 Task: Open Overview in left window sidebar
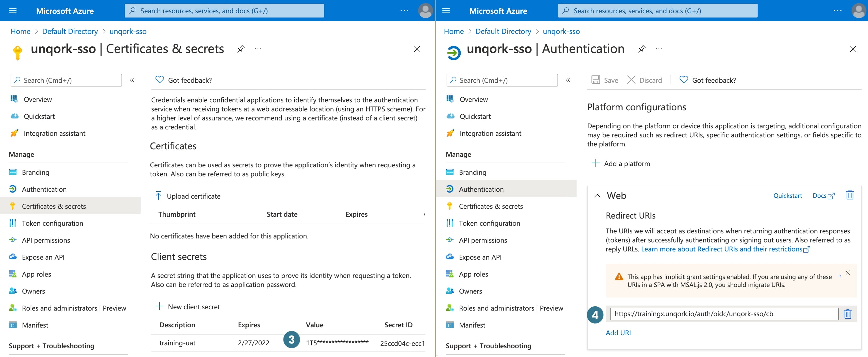pos(38,99)
